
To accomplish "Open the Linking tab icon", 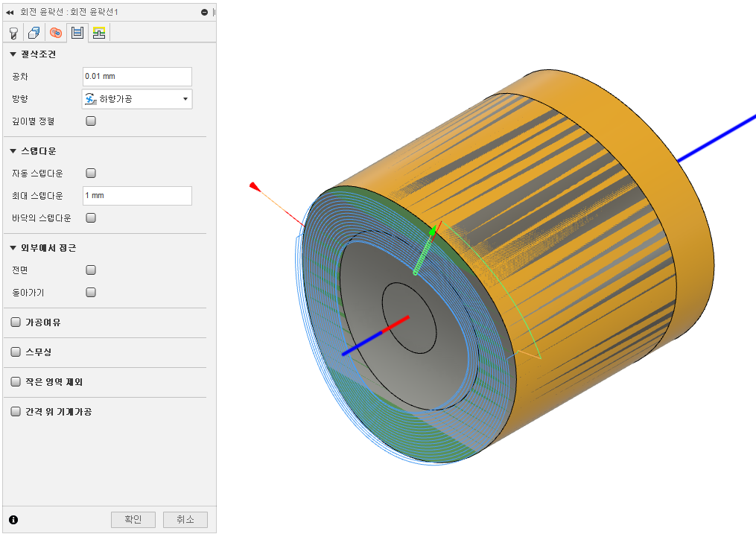I will pos(99,33).
